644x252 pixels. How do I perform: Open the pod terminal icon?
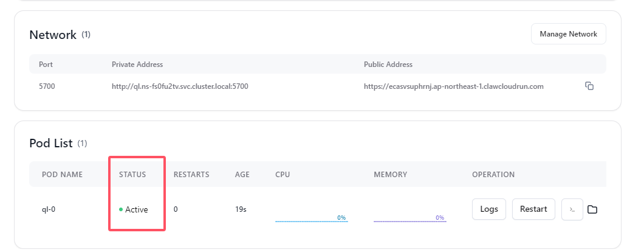[572, 209]
